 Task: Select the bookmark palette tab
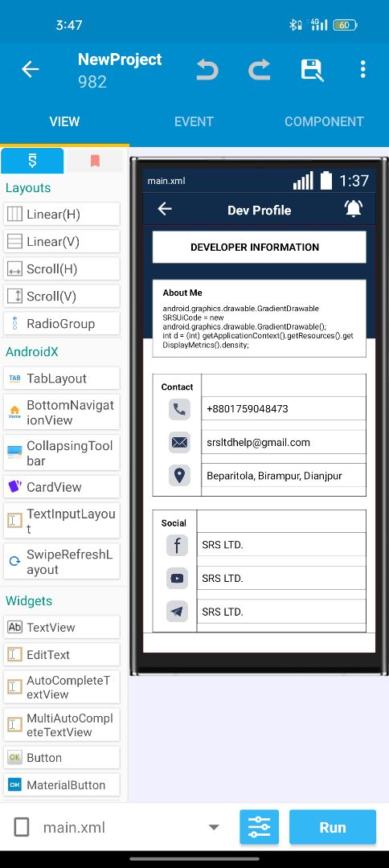point(95,161)
